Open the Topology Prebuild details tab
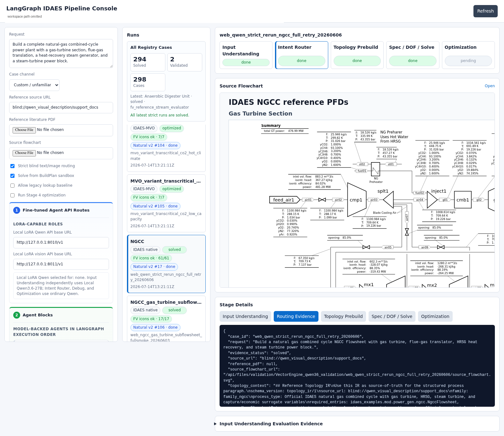This screenshot has width=504, height=436. pyautogui.click(x=343, y=316)
